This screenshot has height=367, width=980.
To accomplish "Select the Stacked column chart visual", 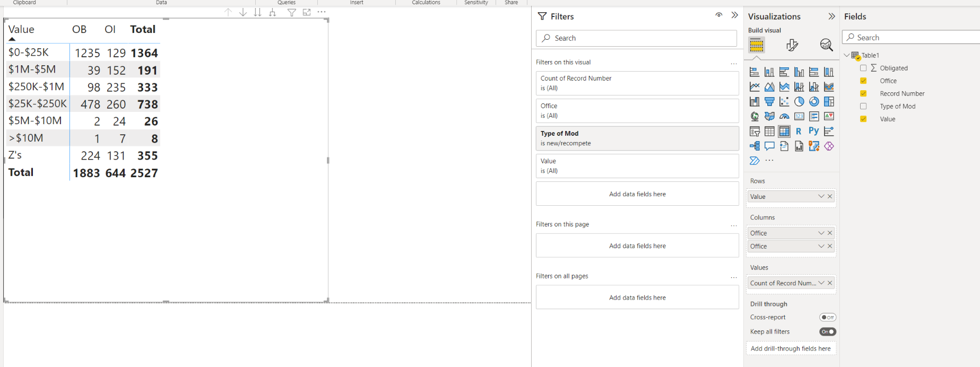I will (769, 72).
